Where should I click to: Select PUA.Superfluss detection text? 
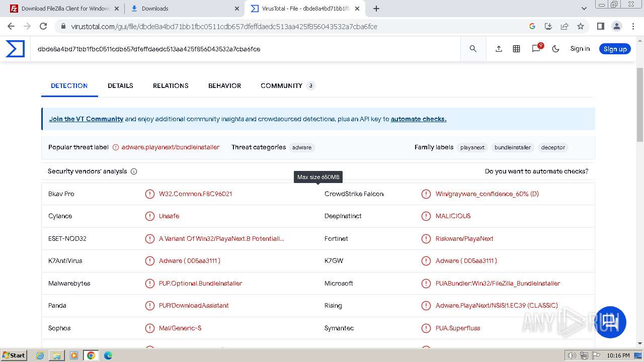pos(458,328)
